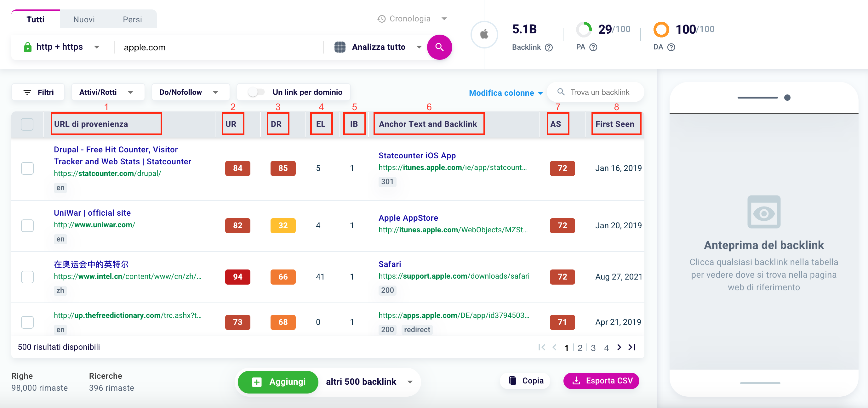Open Modifica colonne dropdown
Viewport: 868px width, 408px height.
coord(506,93)
